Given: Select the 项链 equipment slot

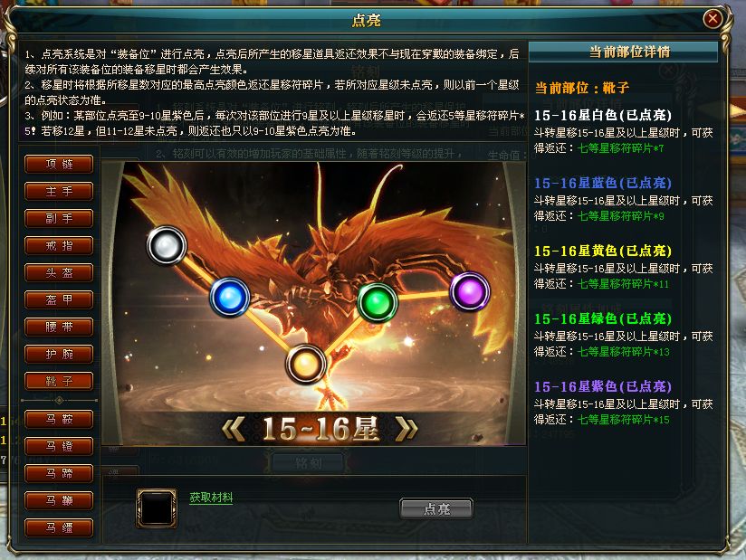Looking at the screenshot, I should [x=59, y=164].
